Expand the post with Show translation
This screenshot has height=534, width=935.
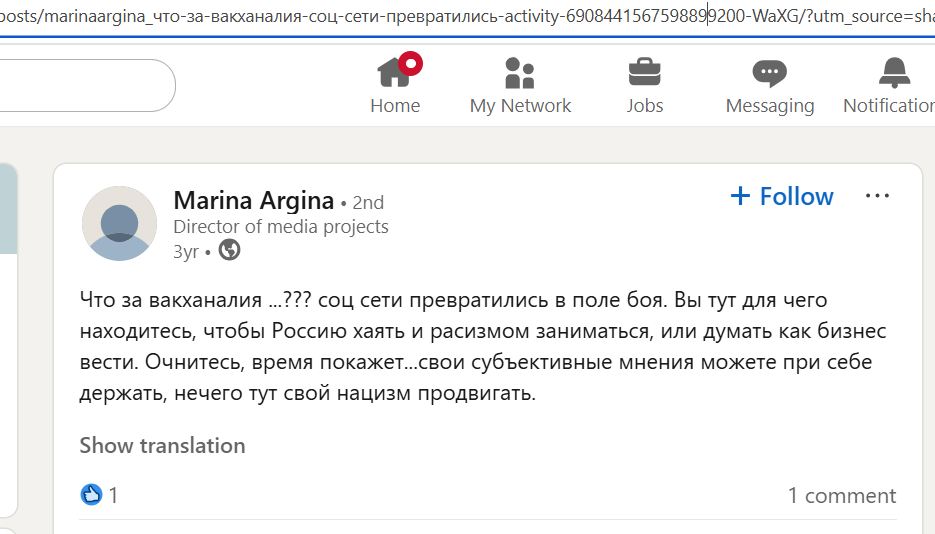[162, 445]
